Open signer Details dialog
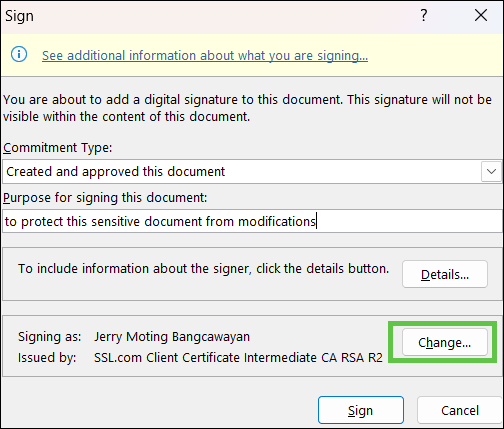504x429 pixels. coord(445,274)
